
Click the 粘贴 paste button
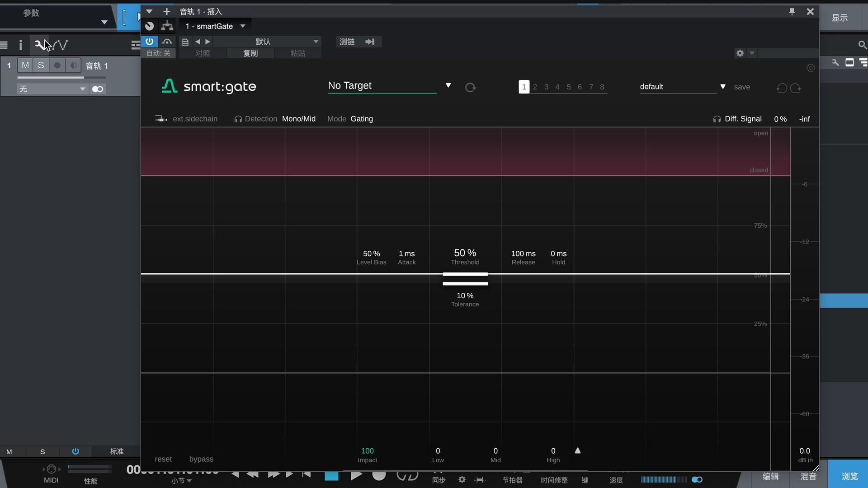coord(298,53)
